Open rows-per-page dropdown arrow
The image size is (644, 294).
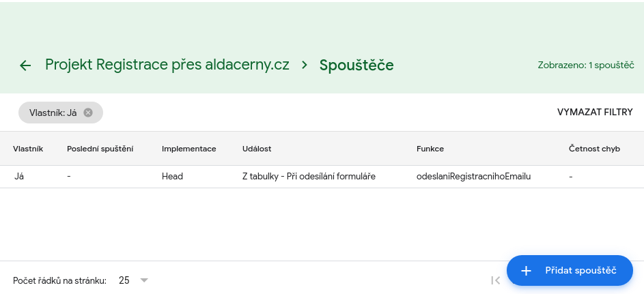pos(143,280)
